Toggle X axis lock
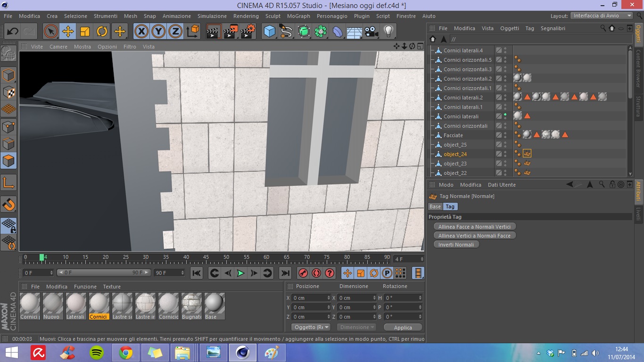 [x=141, y=32]
